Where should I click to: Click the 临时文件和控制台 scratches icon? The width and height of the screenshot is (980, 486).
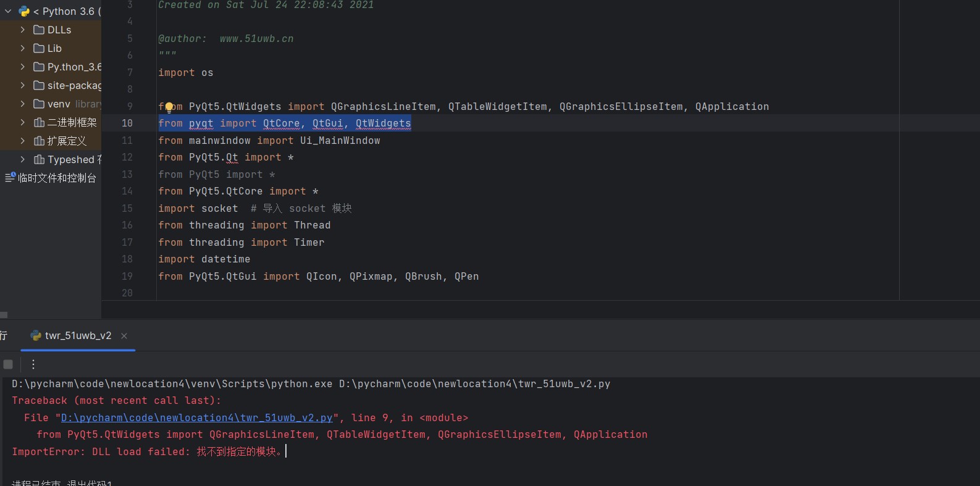[x=10, y=178]
